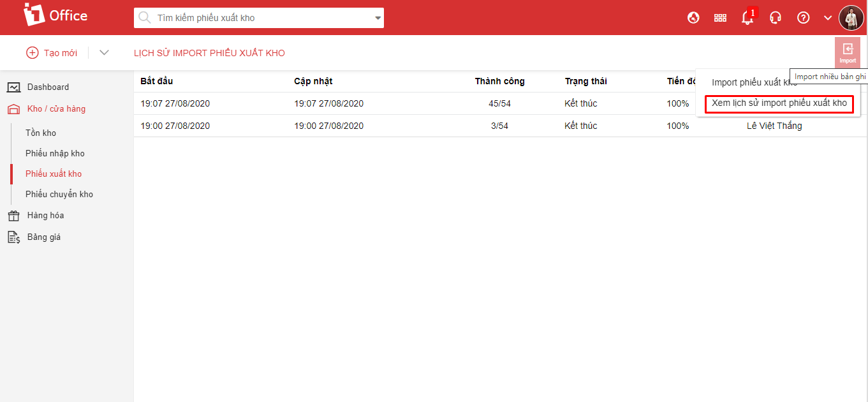Click the Tạo mới button

pyautogui.click(x=52, y=53)
